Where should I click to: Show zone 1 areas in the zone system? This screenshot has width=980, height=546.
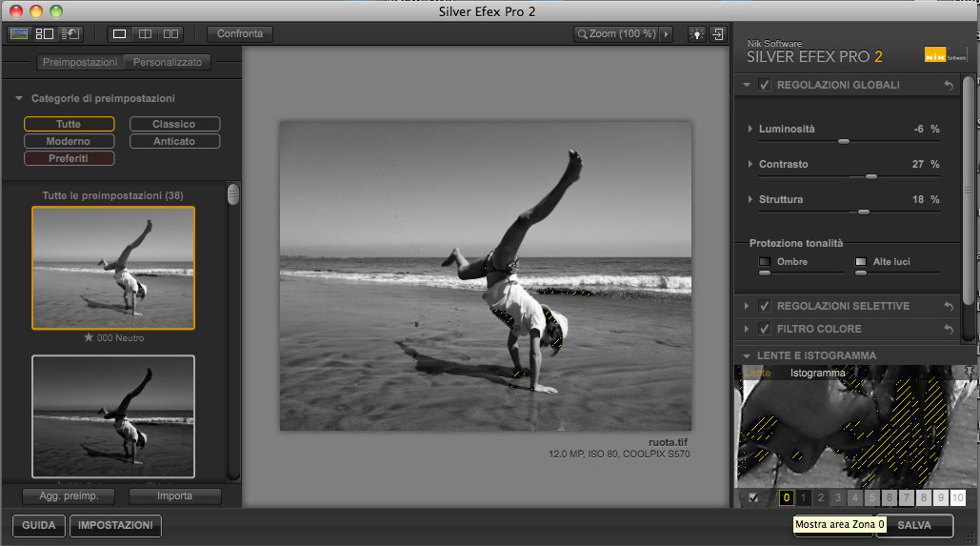coord(803,497)
